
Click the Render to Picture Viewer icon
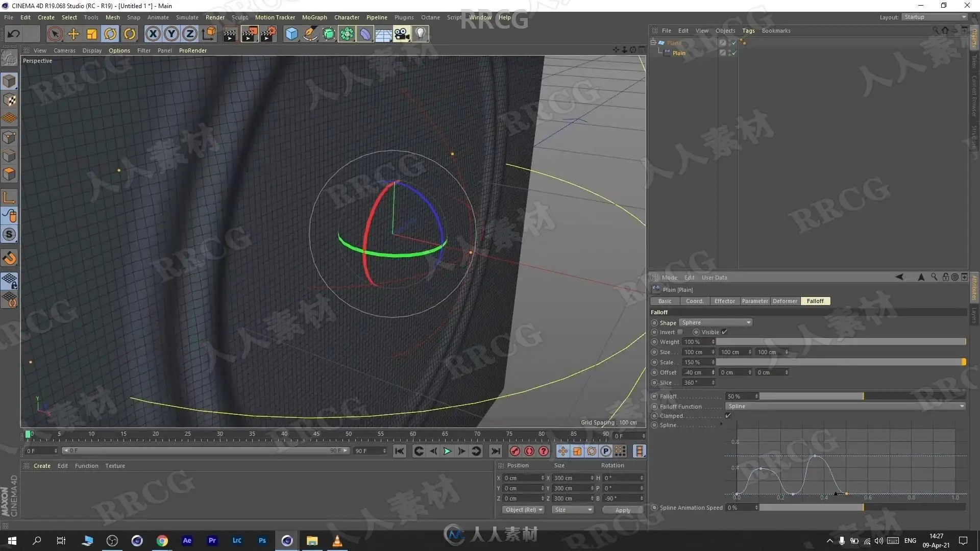[249, 34]
